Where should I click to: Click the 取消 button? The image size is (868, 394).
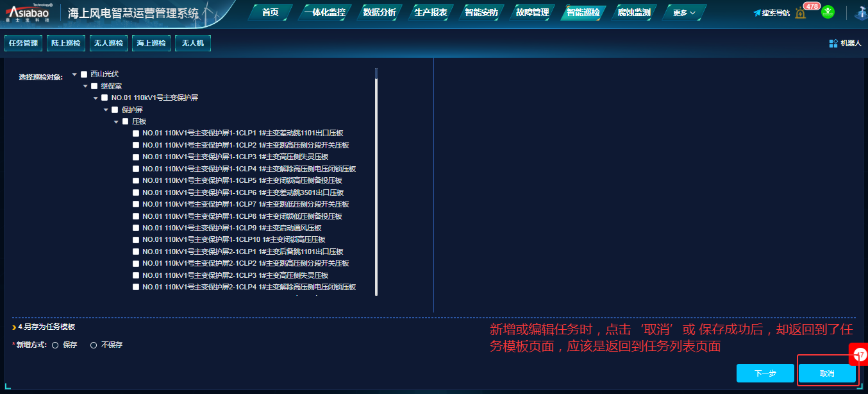(x=827, y=373)
